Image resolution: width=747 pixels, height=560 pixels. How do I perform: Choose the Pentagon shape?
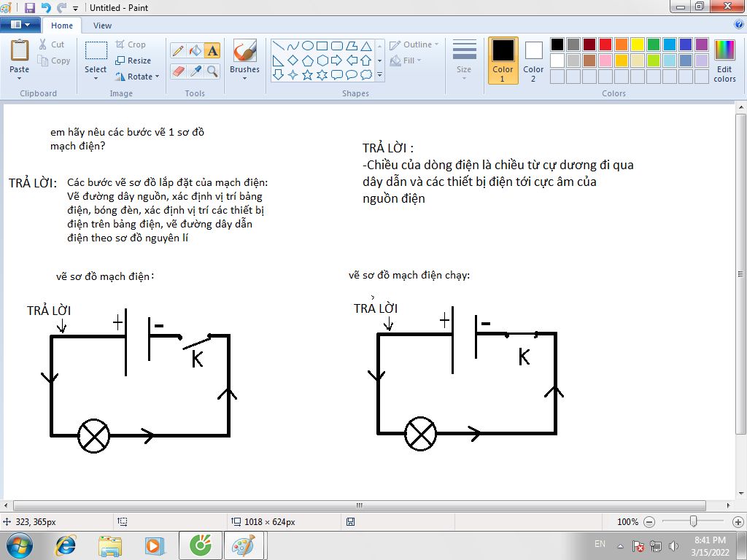pyautogui.click(x=308, y=61)
